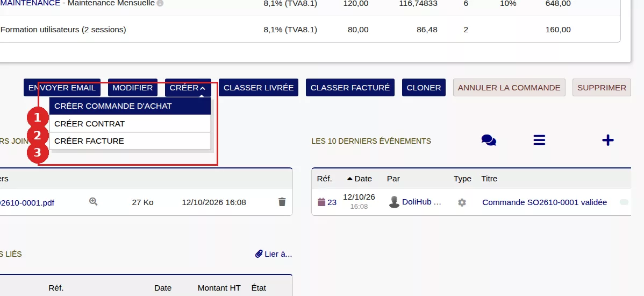Click the Modifier button
Viewport: 644px width, 296px height.
click(133, 88)
